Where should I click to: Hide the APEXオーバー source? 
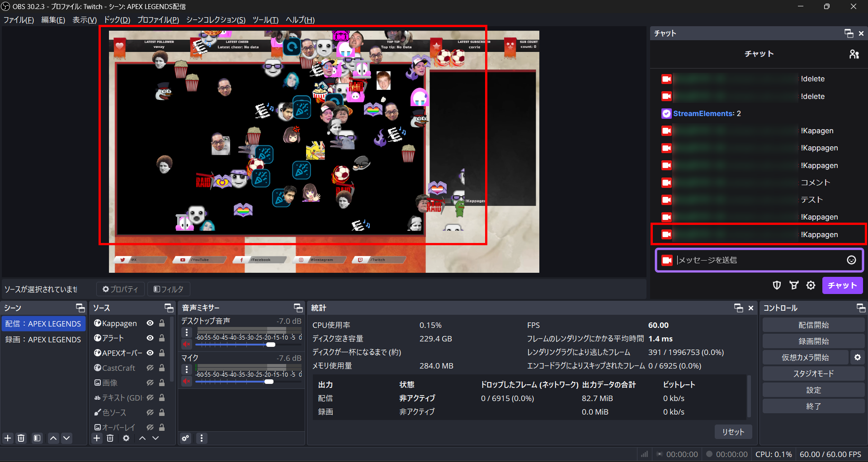click(x=150, y=353)
